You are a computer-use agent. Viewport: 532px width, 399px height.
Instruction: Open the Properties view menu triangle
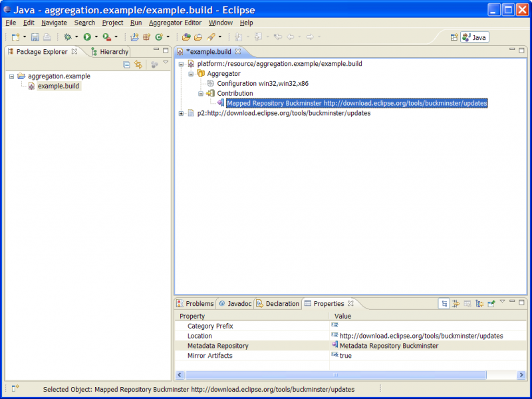click(x=503, y=301)
